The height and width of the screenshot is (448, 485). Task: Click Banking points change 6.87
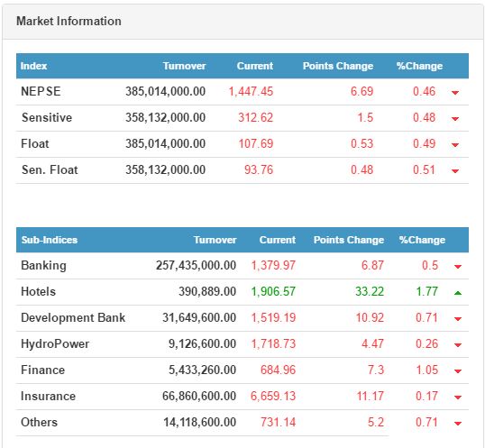click(x=372, y=266)
